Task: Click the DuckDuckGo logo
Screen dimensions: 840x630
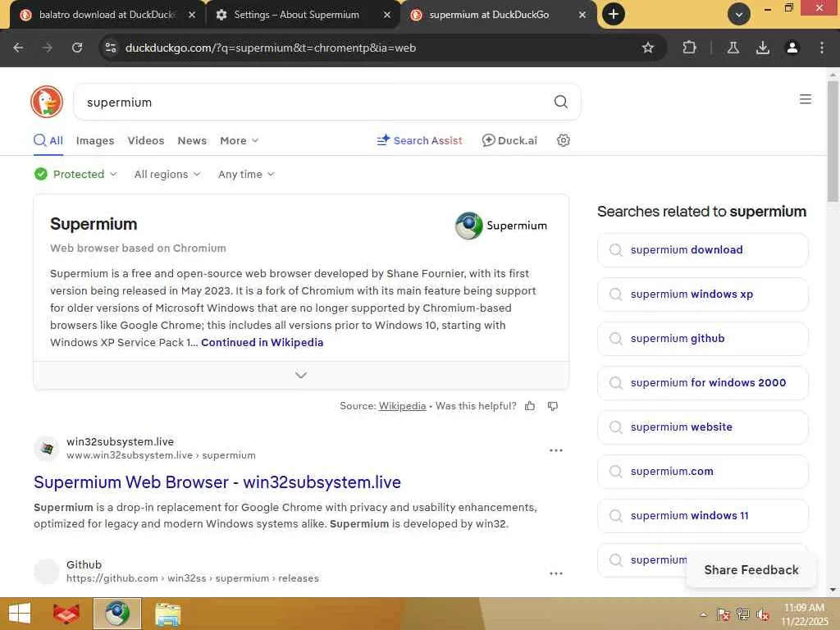Action: [x=47, y=101]
